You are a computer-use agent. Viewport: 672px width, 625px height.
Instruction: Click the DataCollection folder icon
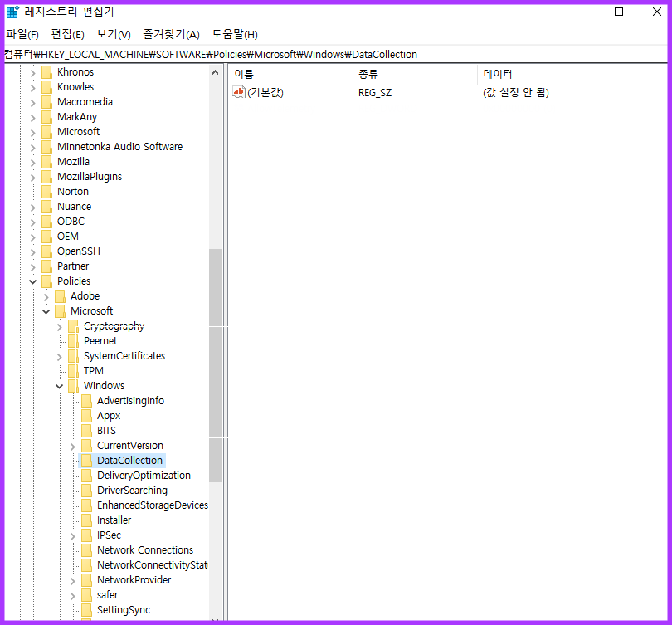pyautogui.click(x=86, y=461)
